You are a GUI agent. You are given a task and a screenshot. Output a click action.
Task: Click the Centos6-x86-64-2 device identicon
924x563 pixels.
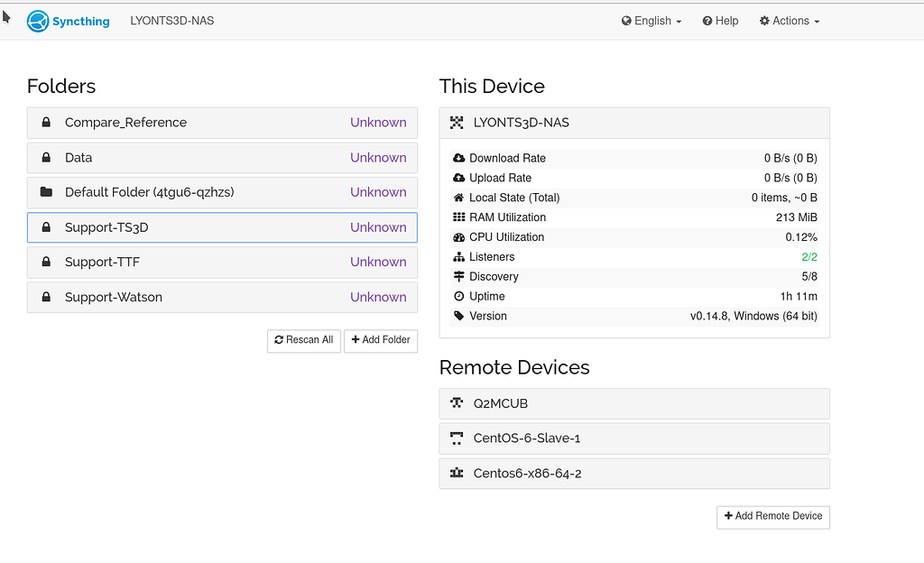pos(457,474)
